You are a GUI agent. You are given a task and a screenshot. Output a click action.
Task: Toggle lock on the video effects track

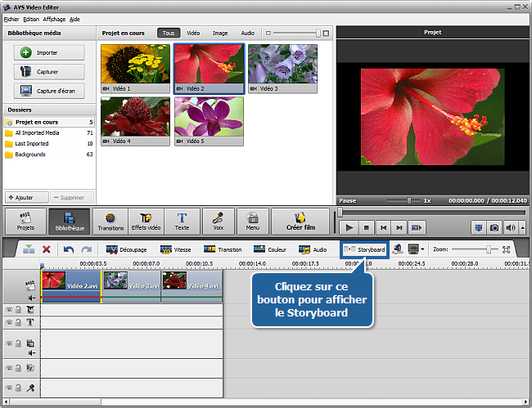(18, 310)
